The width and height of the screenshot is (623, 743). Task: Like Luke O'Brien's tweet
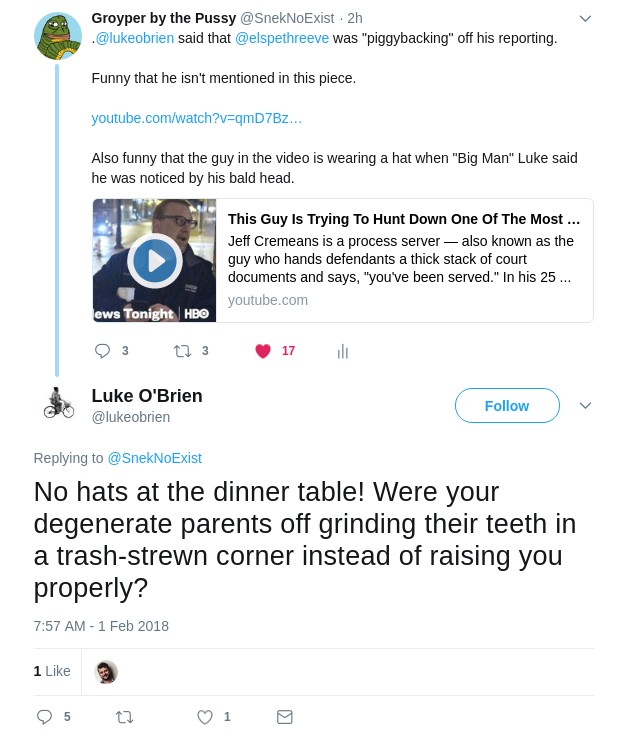205,717
